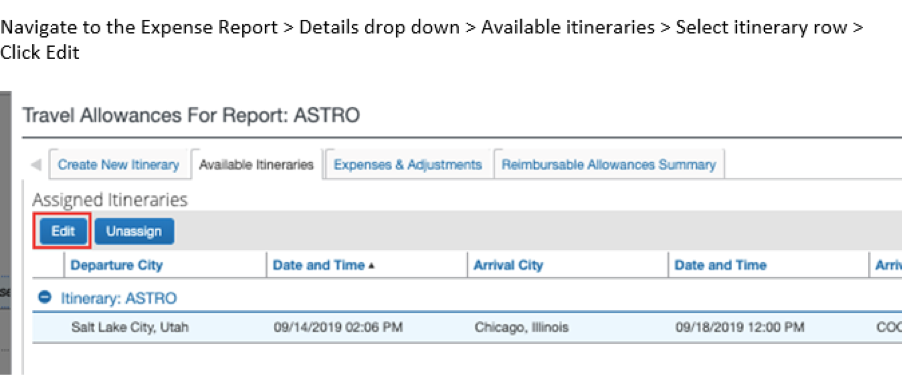Click the ascending sort arrow icon
The image size is (902, 383).
[x=371, y=266]
